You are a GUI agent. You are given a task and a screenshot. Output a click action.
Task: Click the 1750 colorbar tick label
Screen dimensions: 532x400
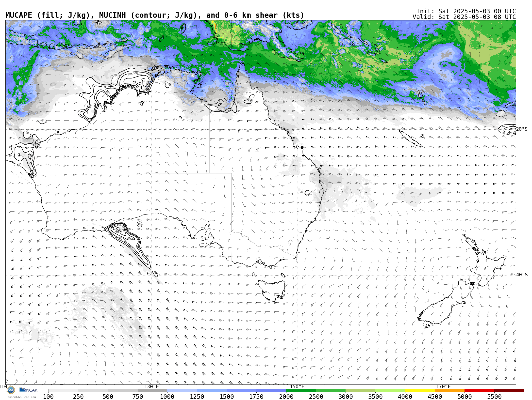(256, 397)
